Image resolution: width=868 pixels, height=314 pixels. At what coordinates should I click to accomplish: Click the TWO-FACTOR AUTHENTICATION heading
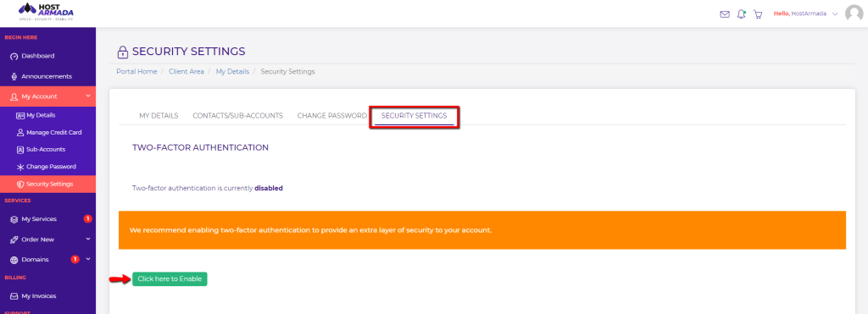click(200, 147)
